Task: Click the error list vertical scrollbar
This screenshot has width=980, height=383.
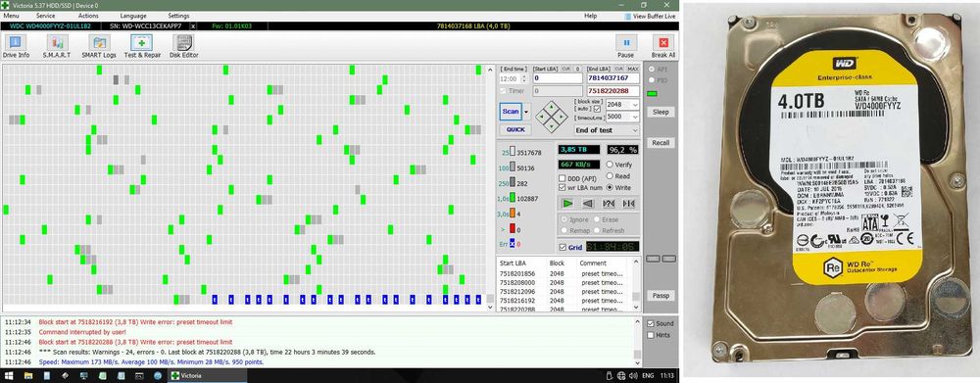Action: [636, 284]
